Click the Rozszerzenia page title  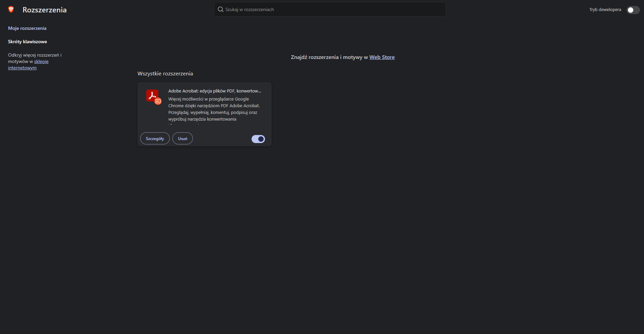click(x=45, y=10)
